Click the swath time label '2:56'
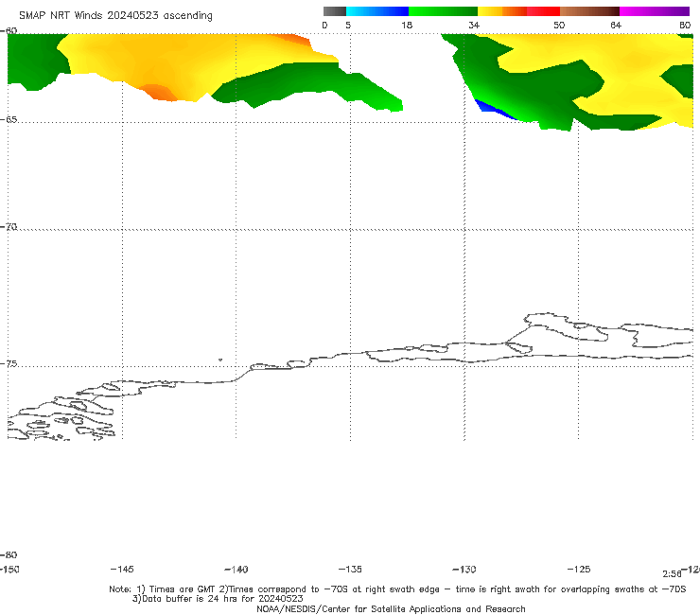 click(672, 574)
